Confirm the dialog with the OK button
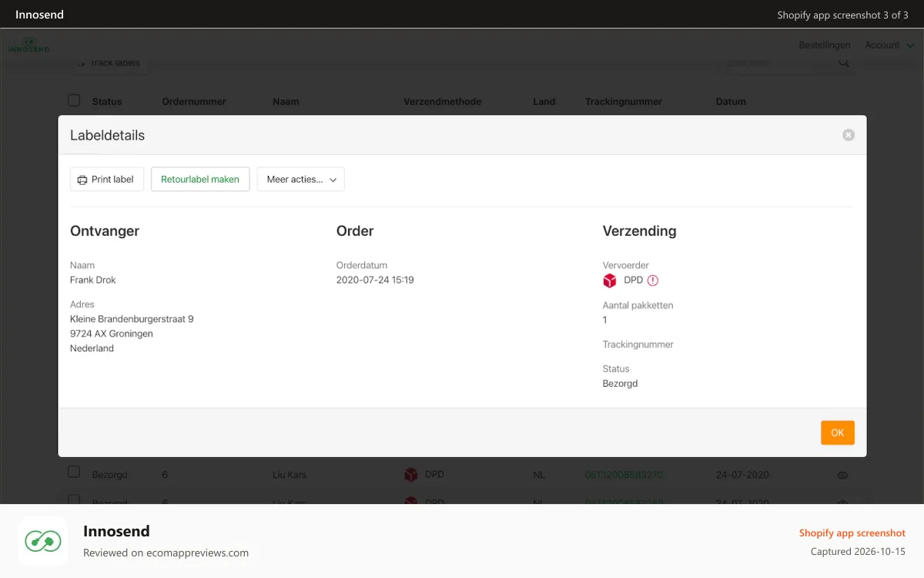 pyautogui.click(x=838, y=432)
